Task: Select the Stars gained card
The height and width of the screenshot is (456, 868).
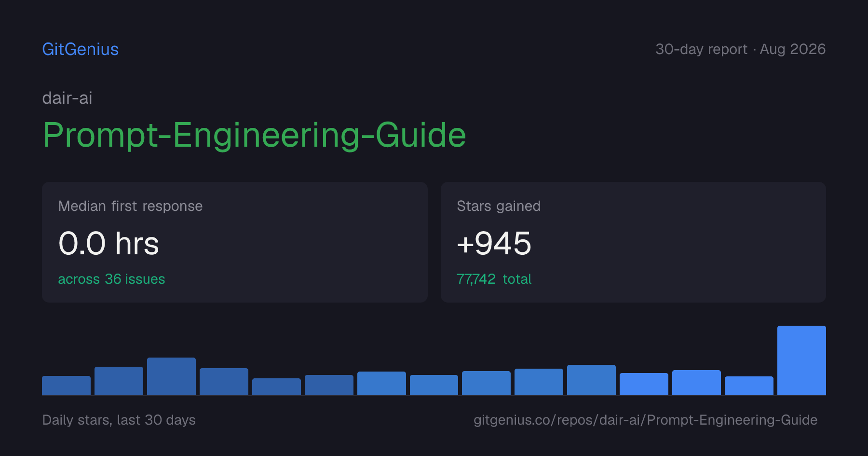Action: (x=633, y=242)
